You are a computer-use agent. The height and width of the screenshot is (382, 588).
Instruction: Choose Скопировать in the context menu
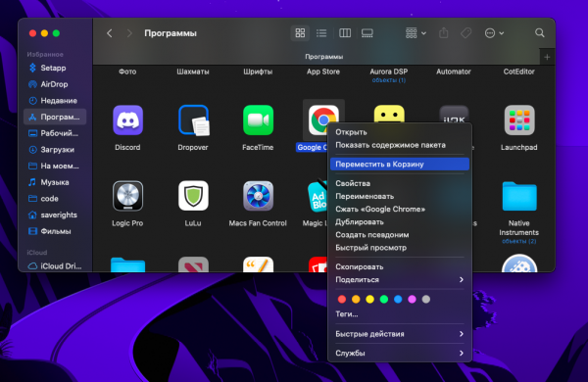(400, 266)
